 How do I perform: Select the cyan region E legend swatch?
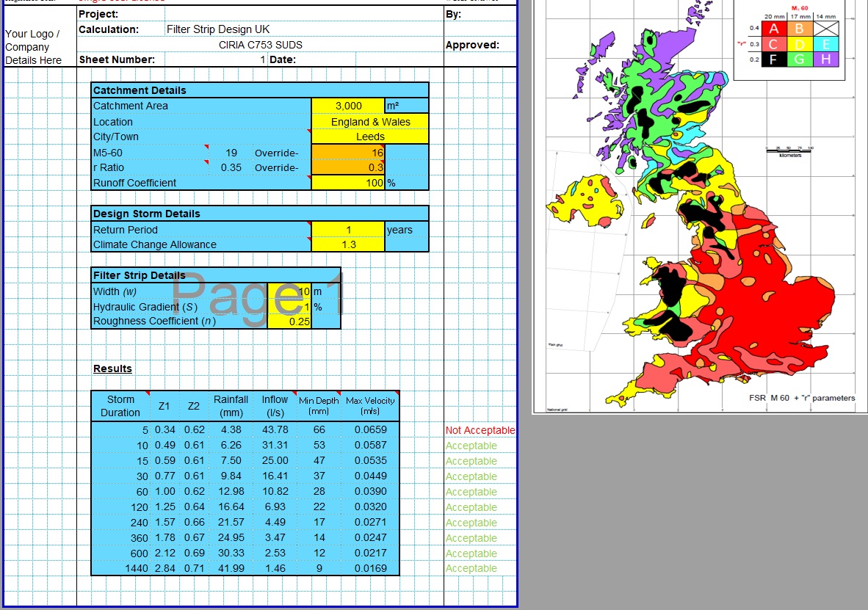826,44
